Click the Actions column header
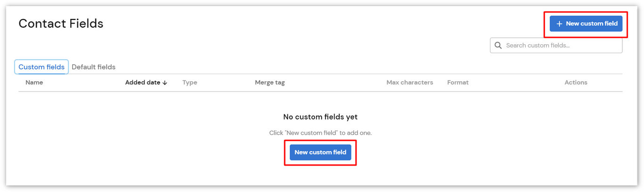Image resolution: width=644 pixels, height=192 pixels. [x=576, y=82]
